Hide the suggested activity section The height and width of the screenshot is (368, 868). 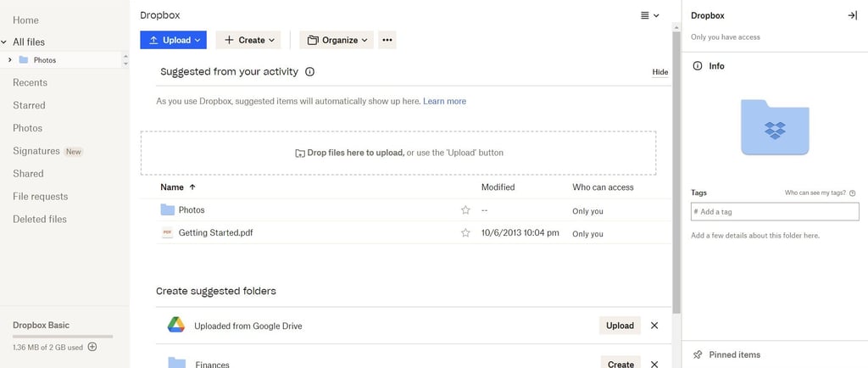click(659, 72)
